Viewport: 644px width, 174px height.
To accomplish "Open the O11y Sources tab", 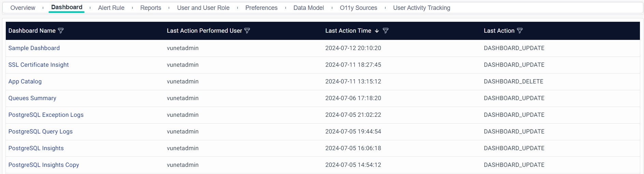I will (358, 8).
